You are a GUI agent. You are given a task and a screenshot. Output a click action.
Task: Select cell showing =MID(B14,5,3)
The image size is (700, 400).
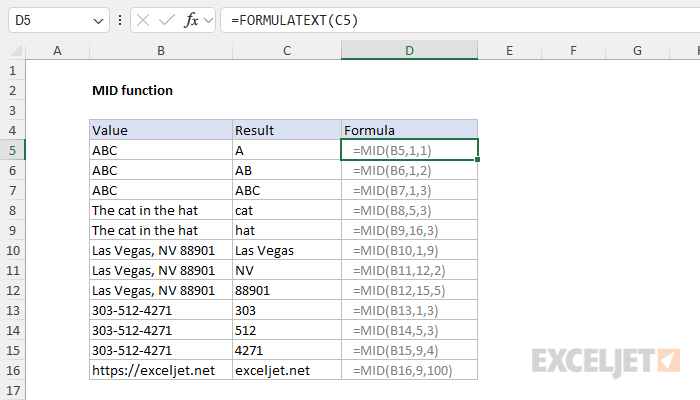[409, 330]
